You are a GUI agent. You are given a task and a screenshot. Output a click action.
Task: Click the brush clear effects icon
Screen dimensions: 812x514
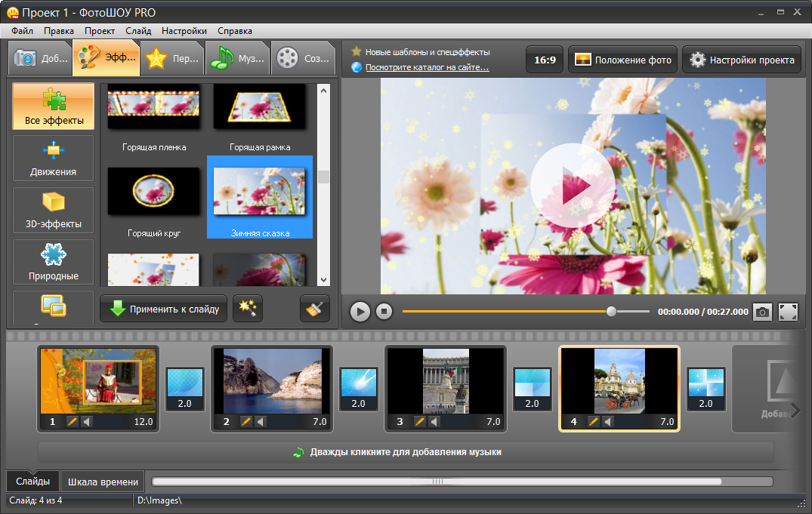point(314,309)
